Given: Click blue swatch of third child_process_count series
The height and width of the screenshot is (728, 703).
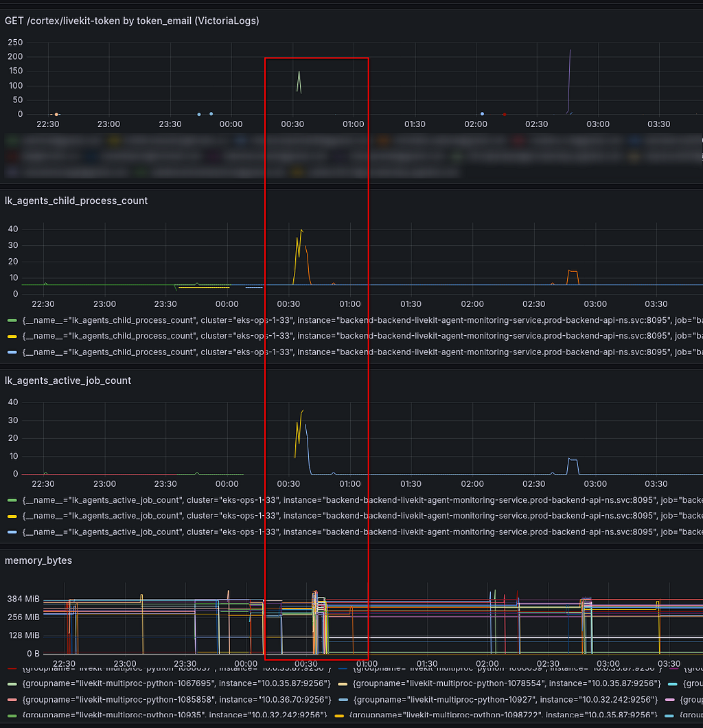Looking at the screenshot, I should coord(12,352).
